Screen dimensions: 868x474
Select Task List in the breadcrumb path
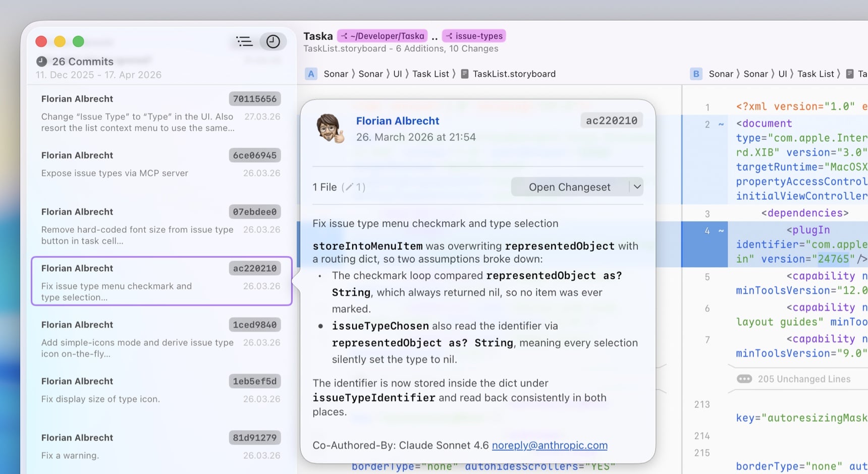[x=431, y=74]
